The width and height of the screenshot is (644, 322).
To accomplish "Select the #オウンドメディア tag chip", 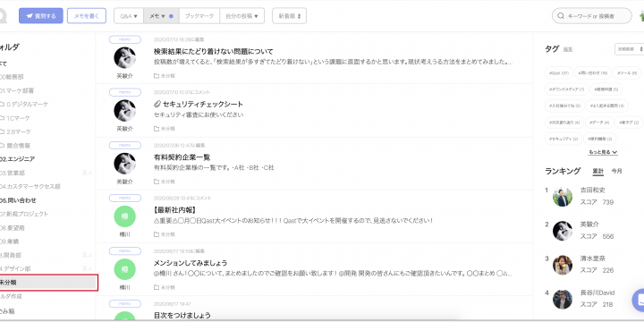I will pos(566,89).
